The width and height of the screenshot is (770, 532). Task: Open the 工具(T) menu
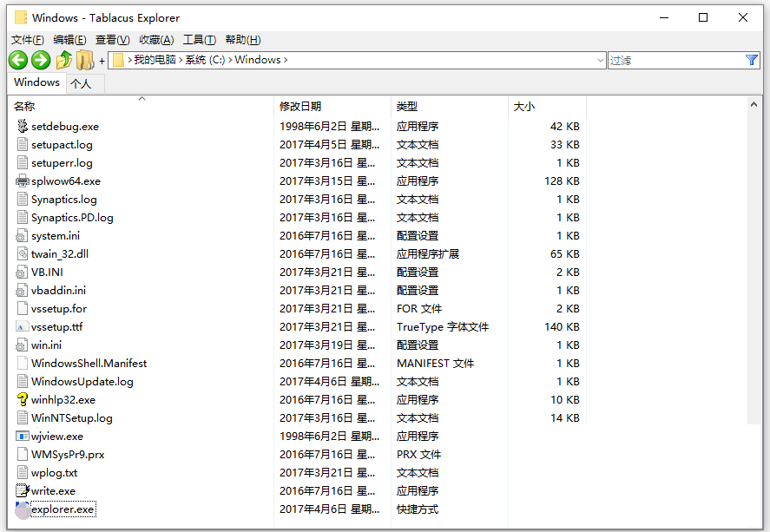tap(199, 40)
